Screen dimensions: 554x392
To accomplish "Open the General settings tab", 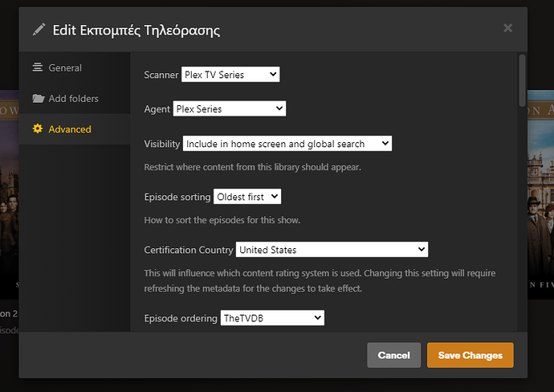I will 65,68.
